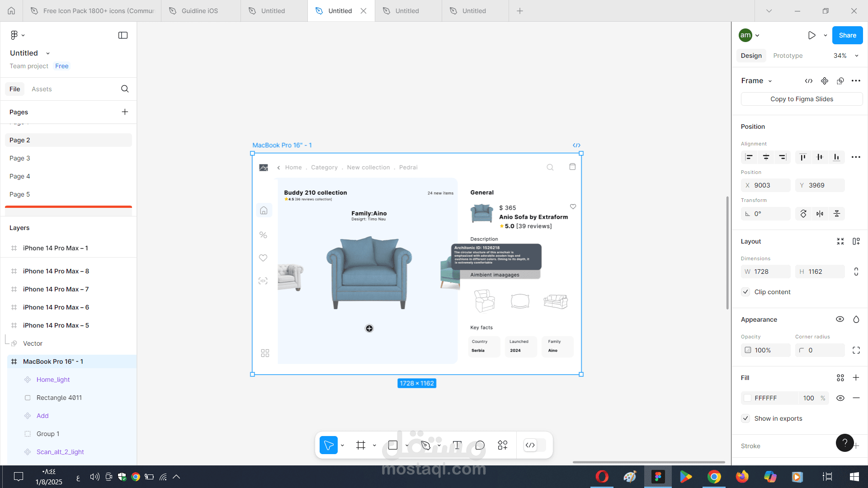Select the Frame tool in bottom toolbar
Screen dimensions: 868x488
click(x=360, y=446)
